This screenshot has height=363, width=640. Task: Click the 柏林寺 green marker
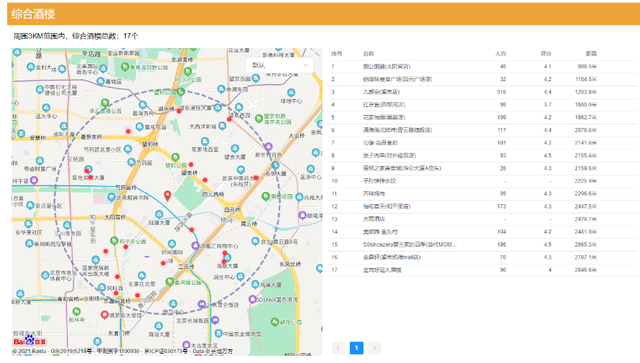coord(76,312)
